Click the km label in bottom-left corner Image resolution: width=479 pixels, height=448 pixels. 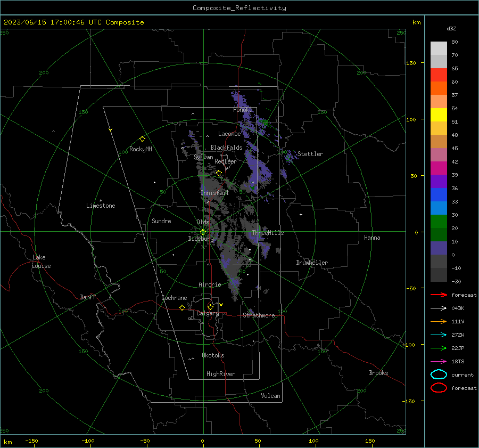pyautogui.click(x=8, y=442)
